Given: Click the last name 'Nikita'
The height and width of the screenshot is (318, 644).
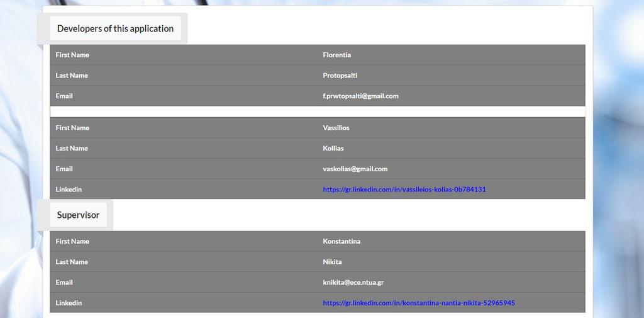Looking at the screenshot, I should (332, 262).
